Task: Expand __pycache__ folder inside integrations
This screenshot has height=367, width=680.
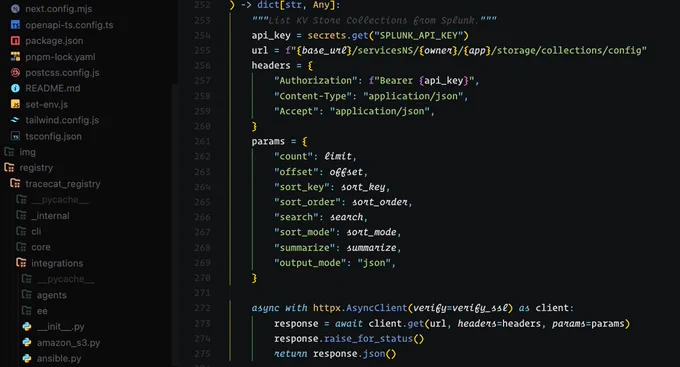Action: (65, 279)
